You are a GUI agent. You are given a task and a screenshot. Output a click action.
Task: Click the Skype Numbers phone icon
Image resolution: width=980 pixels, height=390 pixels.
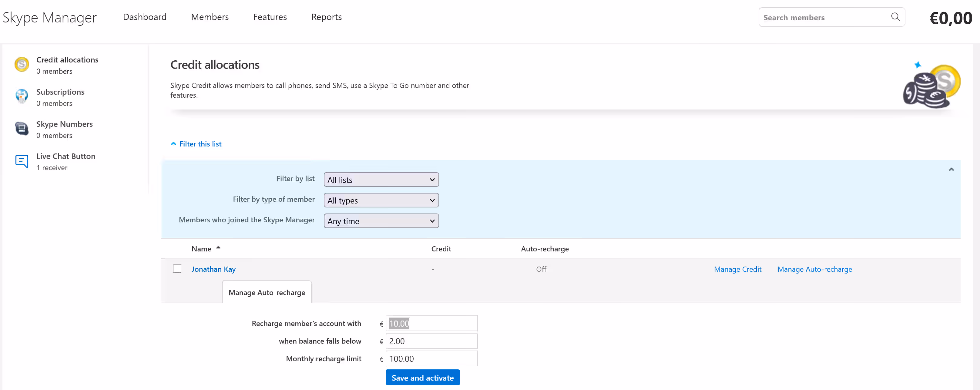22,129
